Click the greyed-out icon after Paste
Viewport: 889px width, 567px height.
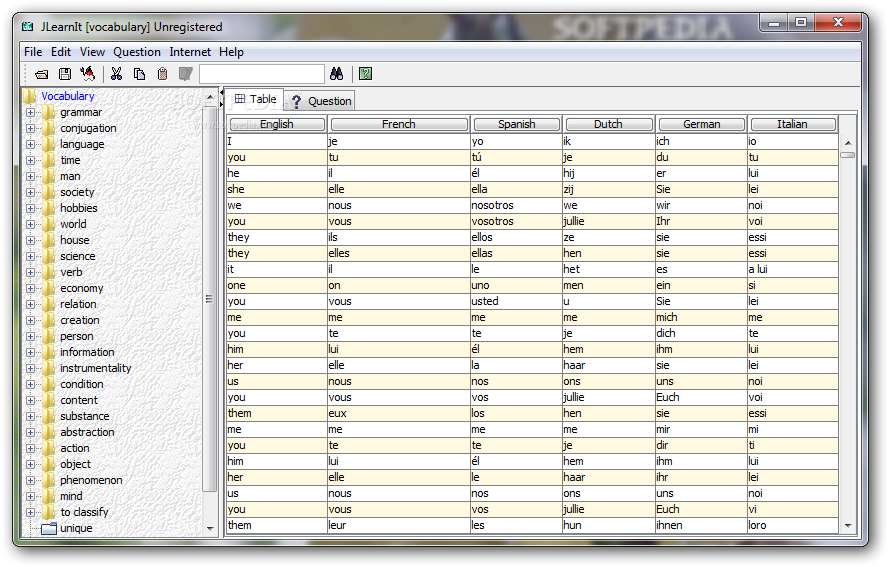click(185, 74)
